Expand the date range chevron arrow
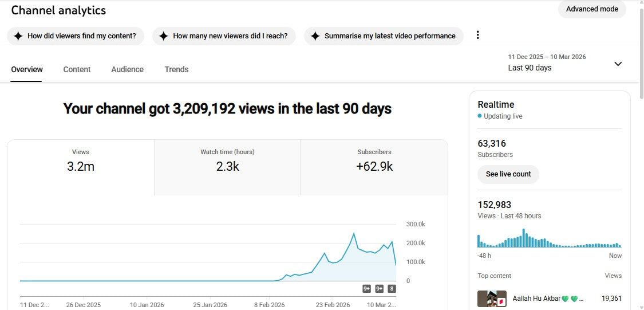This screenshot has height=310, width=644. point(618,64)
